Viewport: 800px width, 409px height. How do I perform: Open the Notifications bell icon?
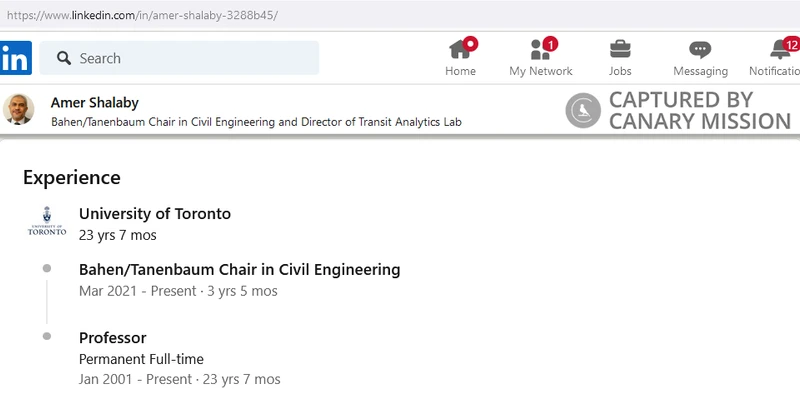(782, 49)
